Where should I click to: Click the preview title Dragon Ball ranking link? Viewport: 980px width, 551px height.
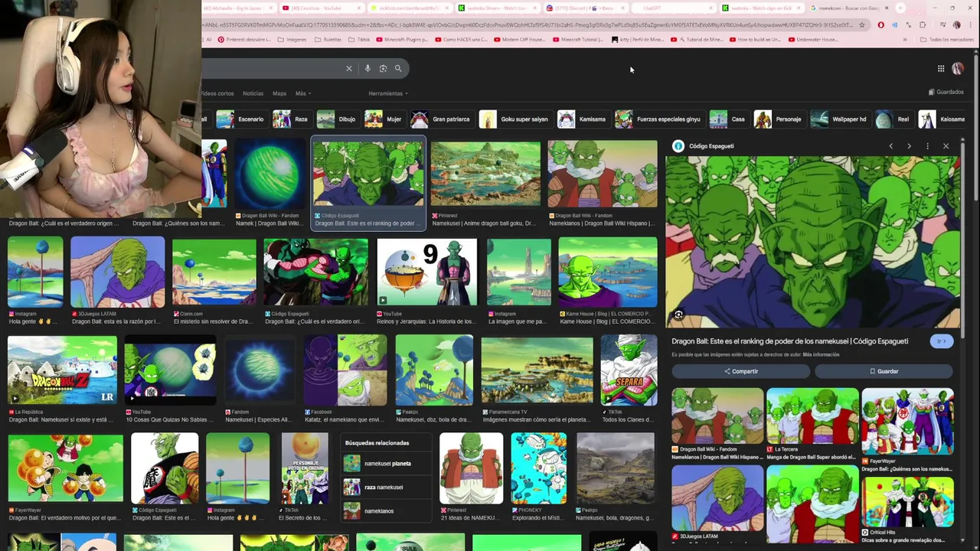pyautogui.click(x=790, y=341)
